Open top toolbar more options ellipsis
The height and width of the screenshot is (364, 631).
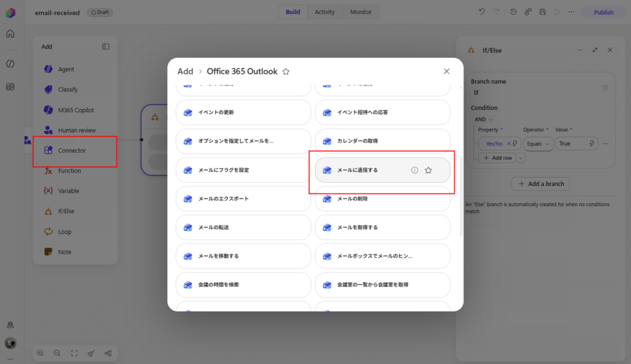571,12
